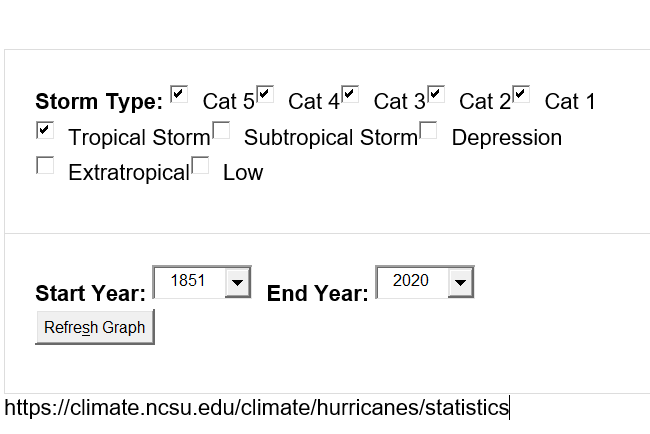Click the climate.ncsu.edu hurricanes statistics URL
650x434 pixels.
(x=256, y=408)
